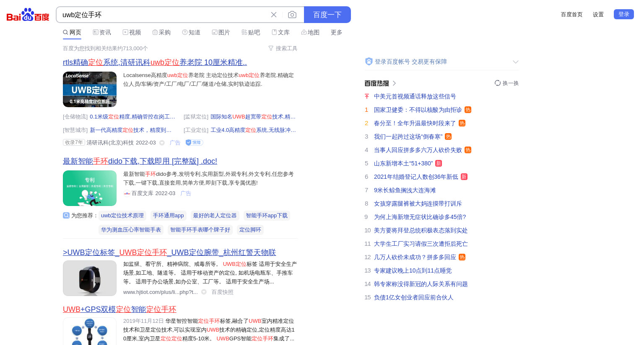644x345 pixels.
Task: Open hot topic 专家建议晚上10点到11点睡觉
Action: pos(413,271)
